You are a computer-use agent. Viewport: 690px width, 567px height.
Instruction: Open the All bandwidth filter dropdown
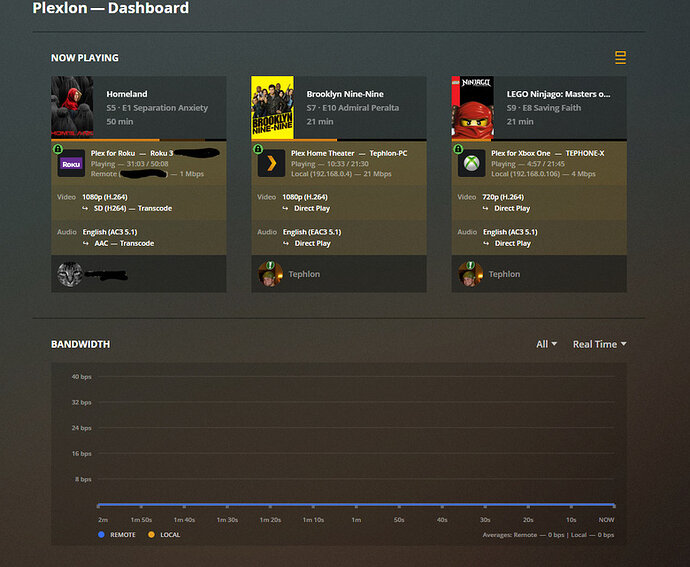(547, 344)
